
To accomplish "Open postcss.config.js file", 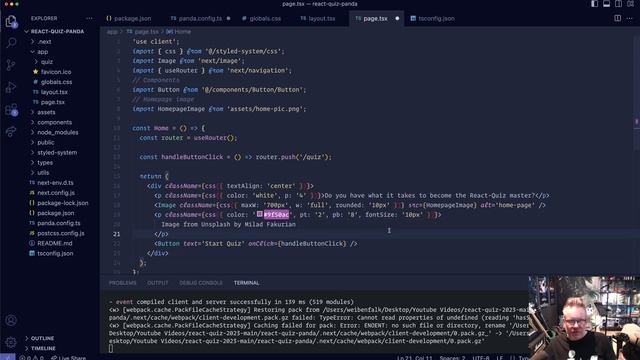I will 60,233.
